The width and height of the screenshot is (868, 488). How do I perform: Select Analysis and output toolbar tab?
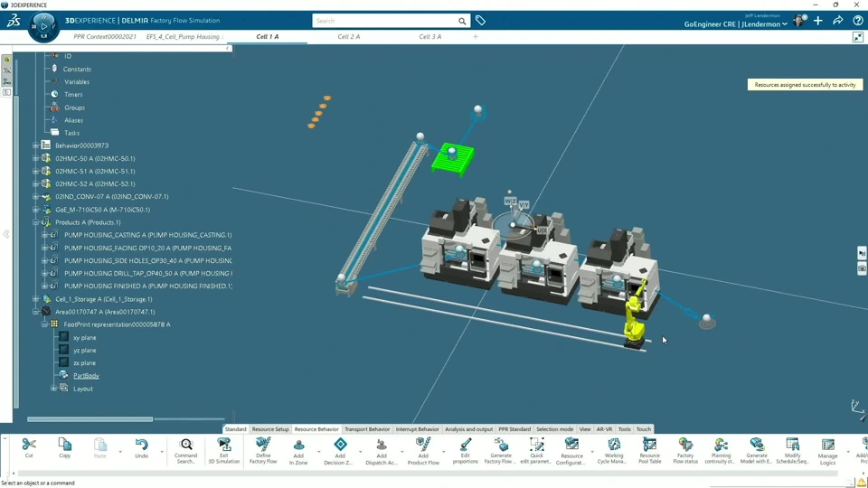pyautogui.click(x=469, y=428)
